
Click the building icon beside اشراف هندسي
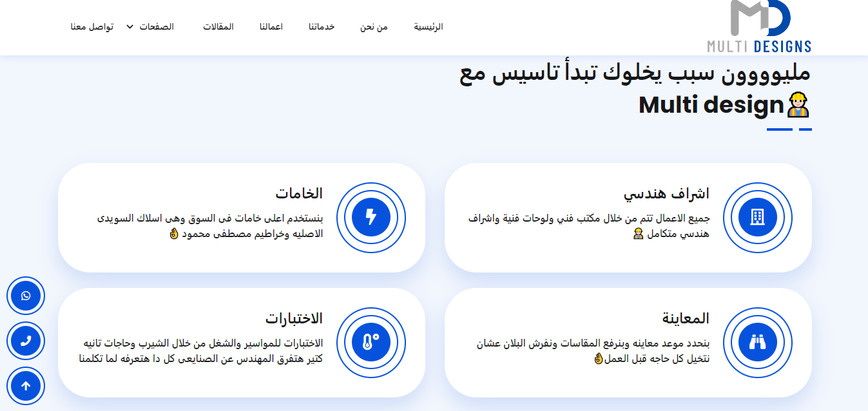point(758,217)
